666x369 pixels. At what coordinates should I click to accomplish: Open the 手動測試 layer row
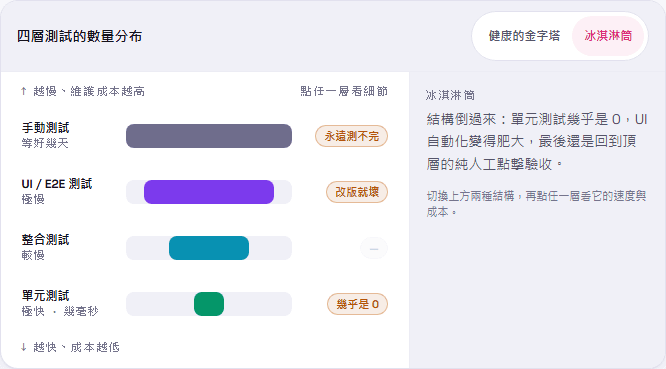click(204, 136)
